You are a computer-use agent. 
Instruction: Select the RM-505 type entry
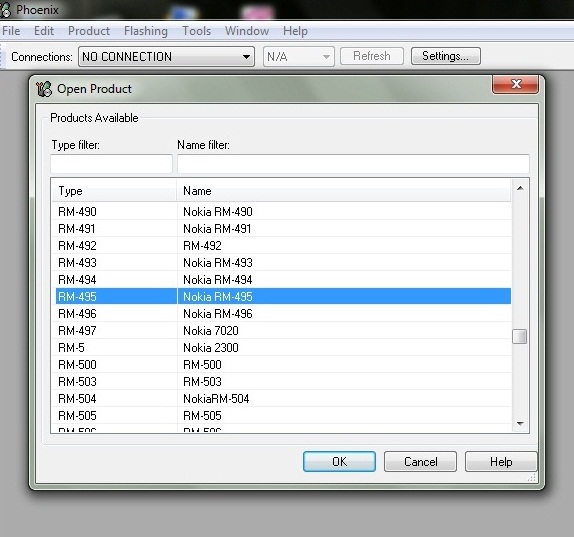pyautogui.click(x=77, y=416)
